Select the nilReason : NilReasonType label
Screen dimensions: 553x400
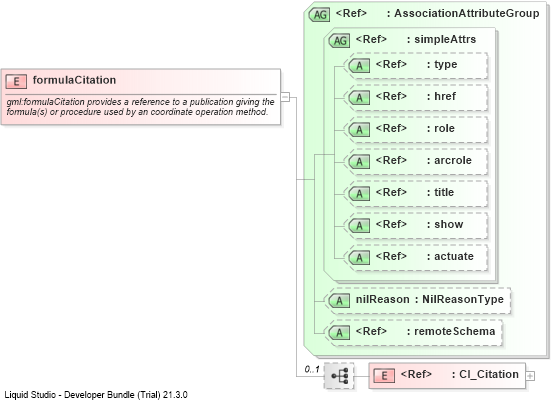[430, 299]
